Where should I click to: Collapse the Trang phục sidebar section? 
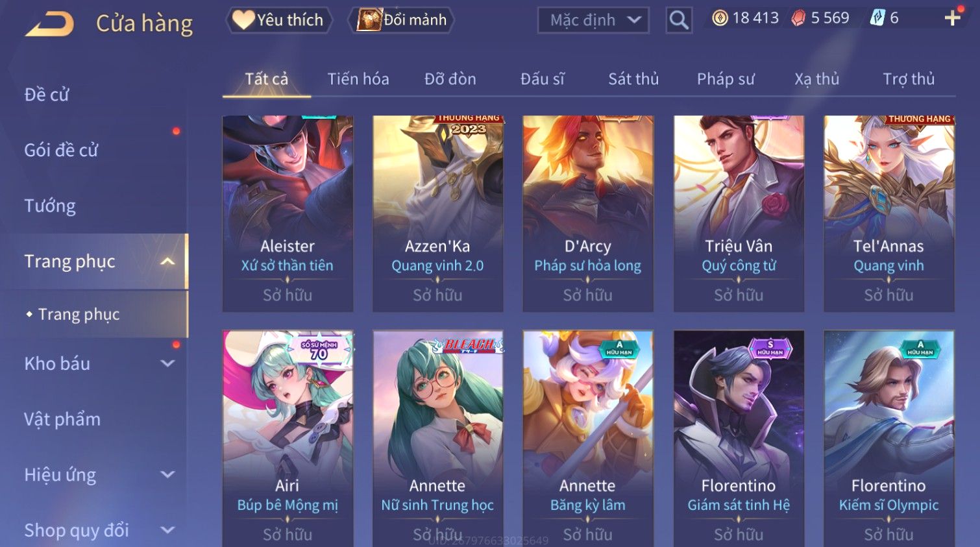tap(168, 261)
